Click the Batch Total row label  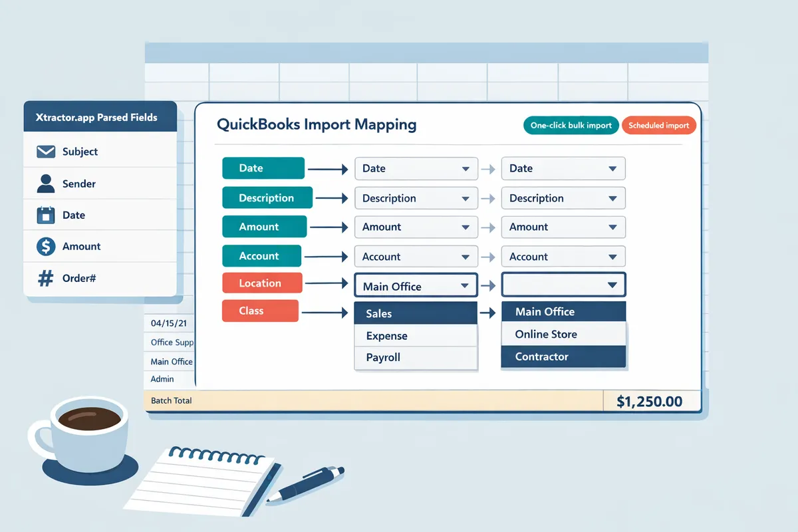[172, 400]
